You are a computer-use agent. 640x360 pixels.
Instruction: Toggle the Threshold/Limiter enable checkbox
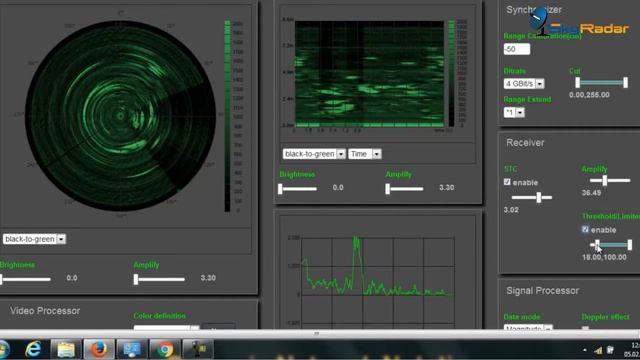585,229
